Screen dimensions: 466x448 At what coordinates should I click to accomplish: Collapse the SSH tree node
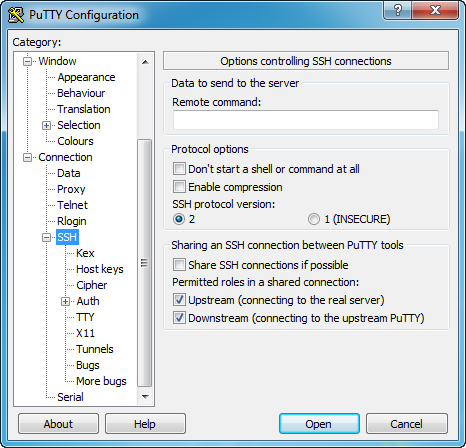46,237
